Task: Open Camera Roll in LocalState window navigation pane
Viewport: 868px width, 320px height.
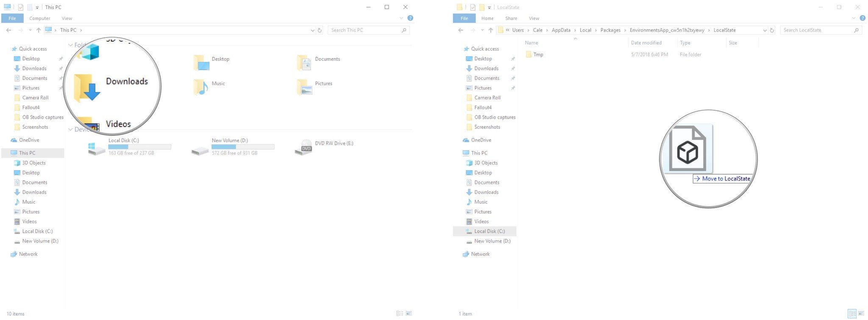Action: (483, 98)
